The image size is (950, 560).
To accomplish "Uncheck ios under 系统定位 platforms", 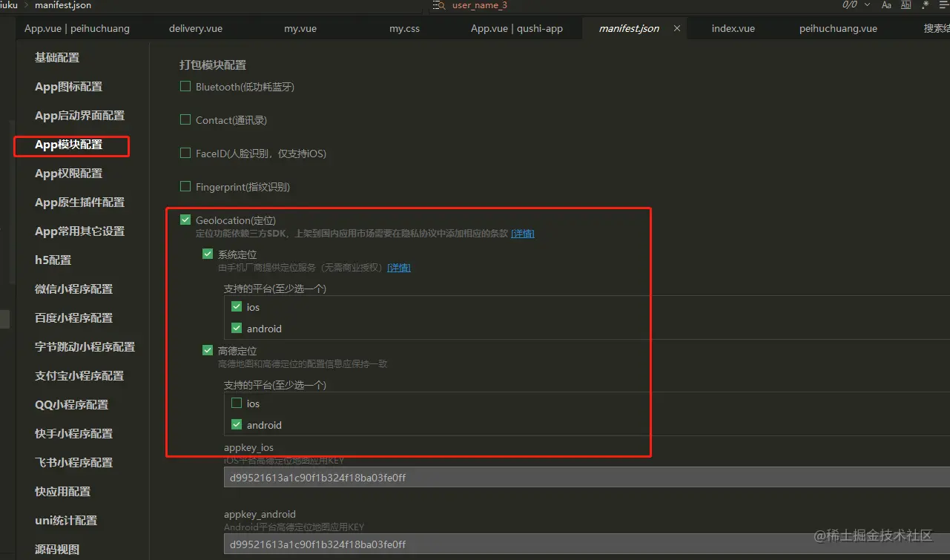I will [x=237, y=306].
